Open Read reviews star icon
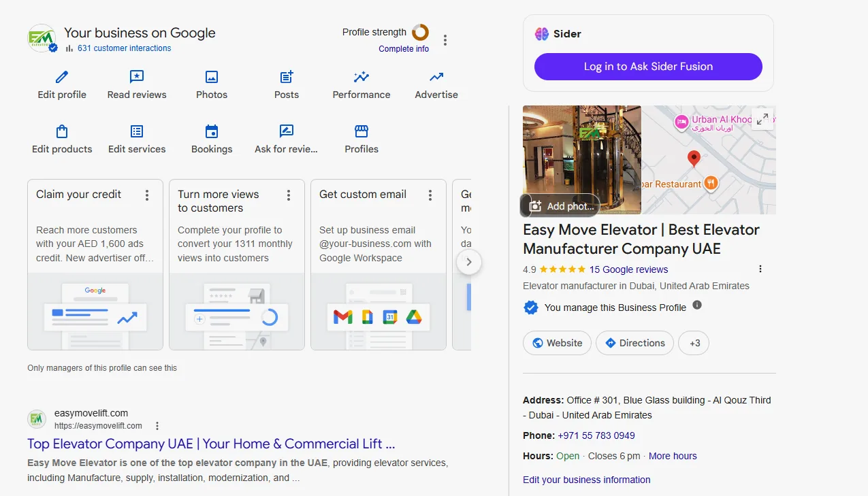 (x=137, y=77)
